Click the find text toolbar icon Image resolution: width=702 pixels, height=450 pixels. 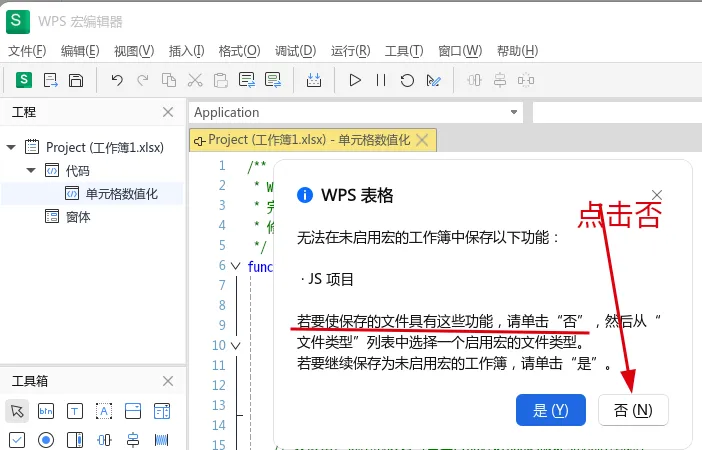click(x=247, y=80)
